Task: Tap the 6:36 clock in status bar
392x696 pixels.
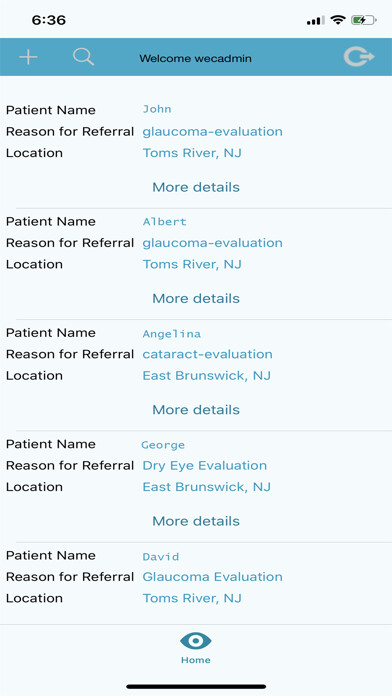Action: pyautogui.click(x=49, y=20)
